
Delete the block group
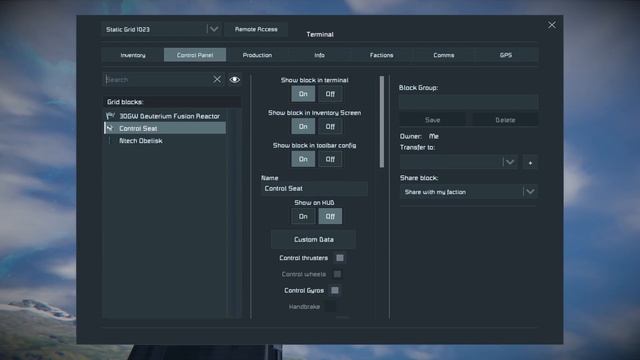tap(505, 120)
